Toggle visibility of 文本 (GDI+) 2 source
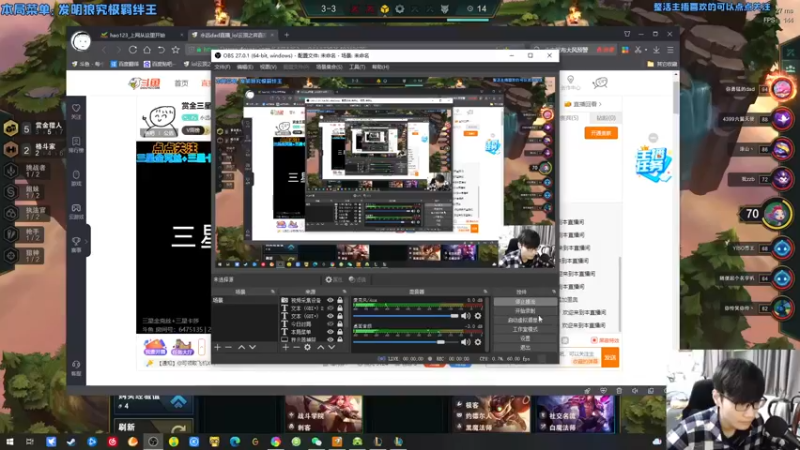This screenshot has width=800, height=450. 331,308
